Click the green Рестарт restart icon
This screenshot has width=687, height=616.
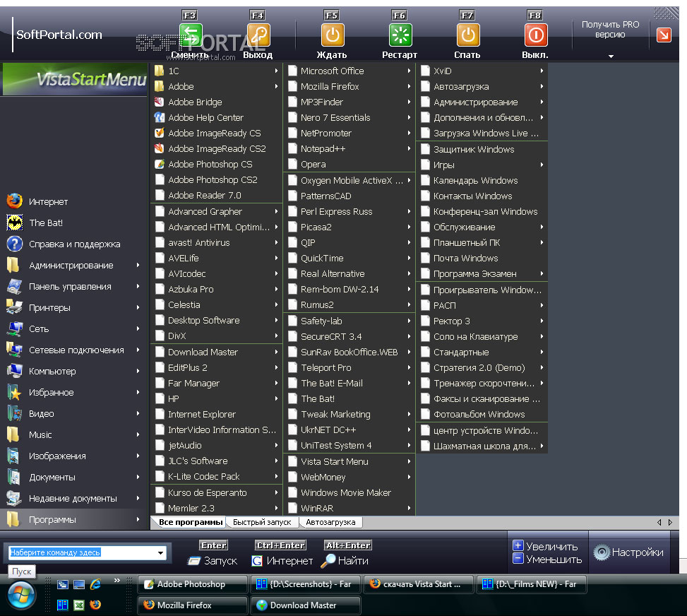point(400,35)
